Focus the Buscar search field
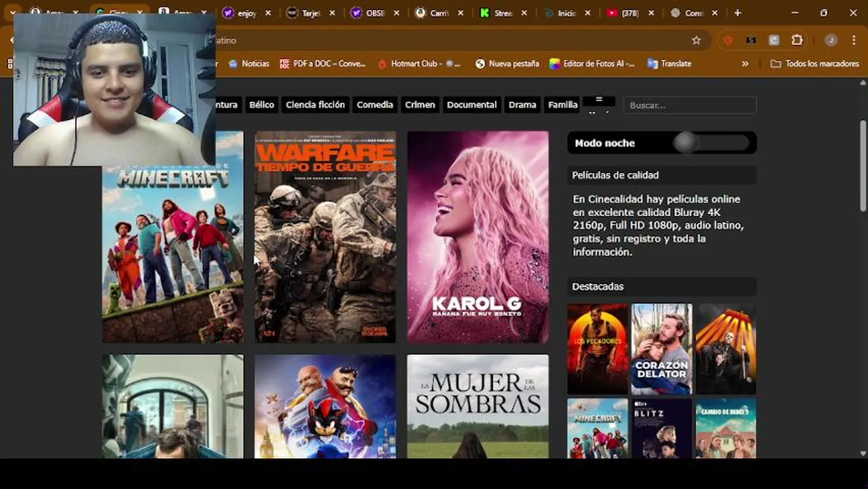The height and width of the screenshot is (489, 868). coord(689,105)
